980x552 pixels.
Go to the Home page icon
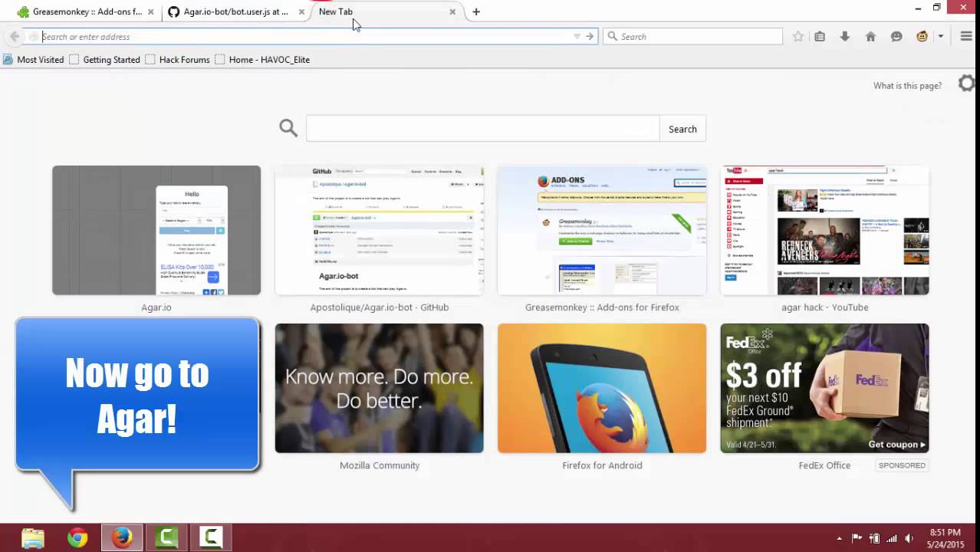pyautogui.click(x=870, y=36)
